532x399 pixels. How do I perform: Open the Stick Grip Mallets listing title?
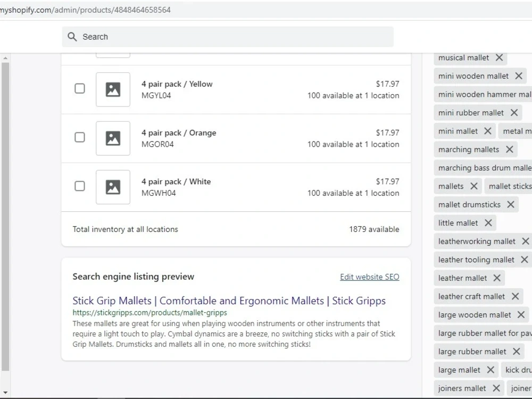[229, 301]
